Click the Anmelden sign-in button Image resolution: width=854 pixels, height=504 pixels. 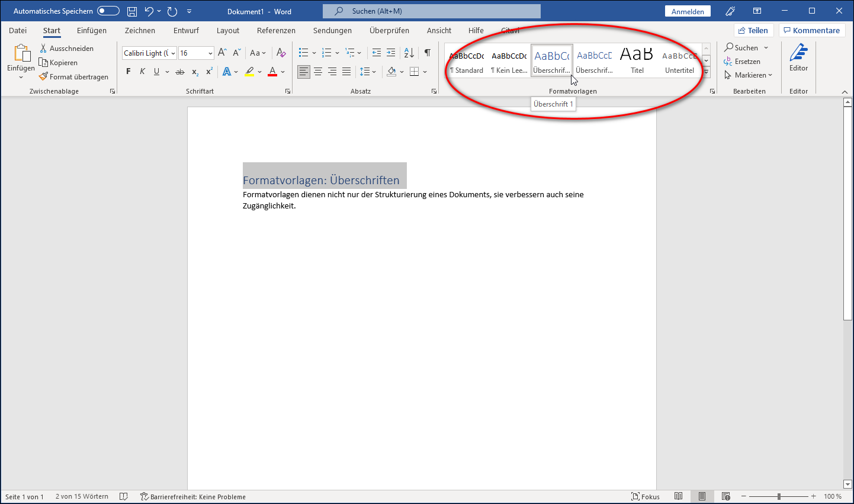pos(688,11)
